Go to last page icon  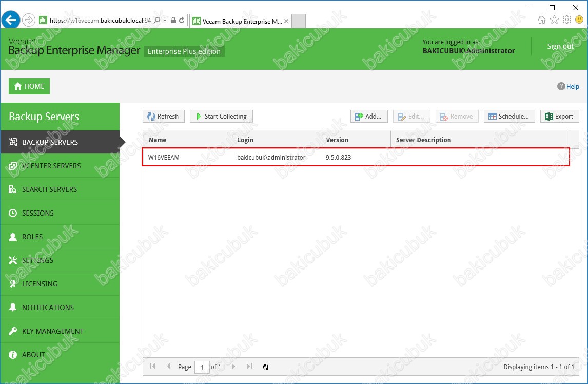(249, 367)
